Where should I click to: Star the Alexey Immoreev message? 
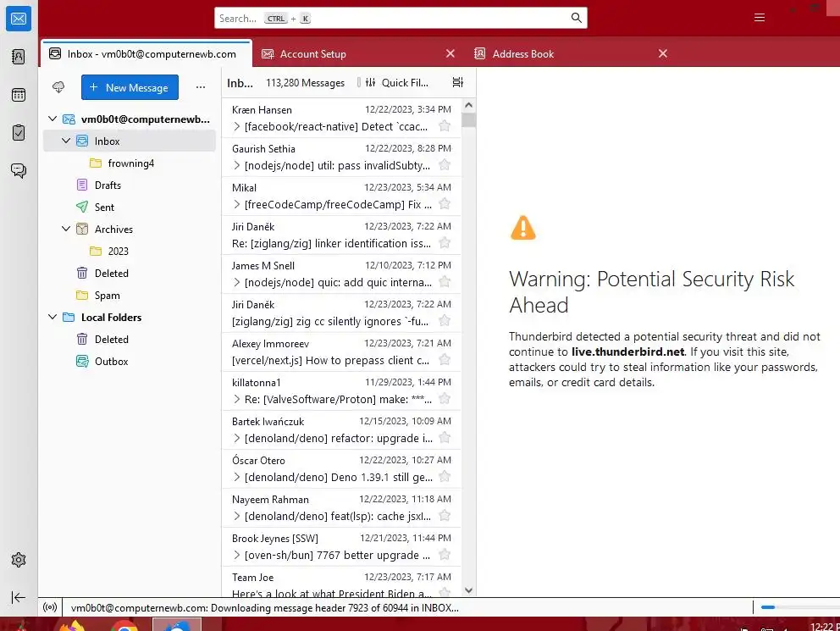(444, 360)
